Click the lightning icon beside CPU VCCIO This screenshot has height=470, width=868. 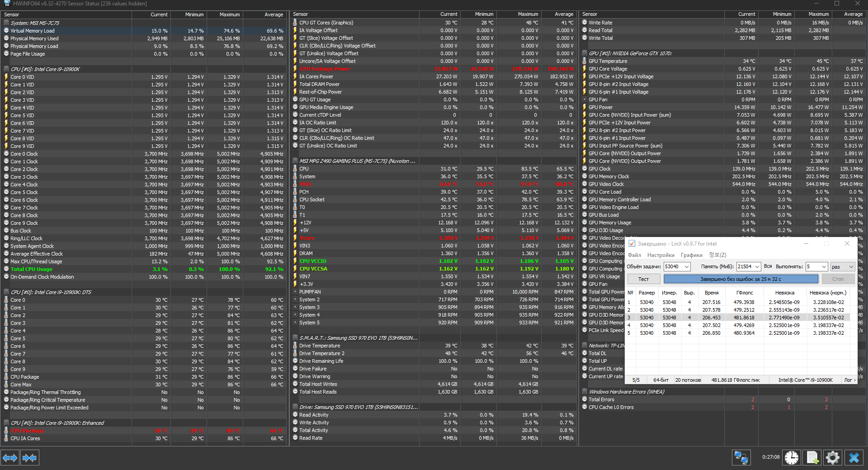point(295,261)
